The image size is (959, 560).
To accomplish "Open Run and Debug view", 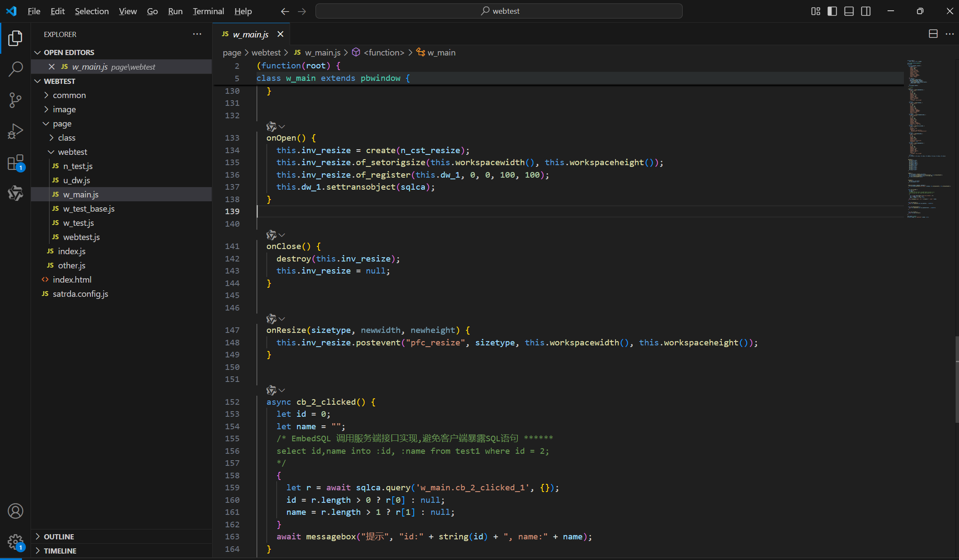I will (15, 131).
